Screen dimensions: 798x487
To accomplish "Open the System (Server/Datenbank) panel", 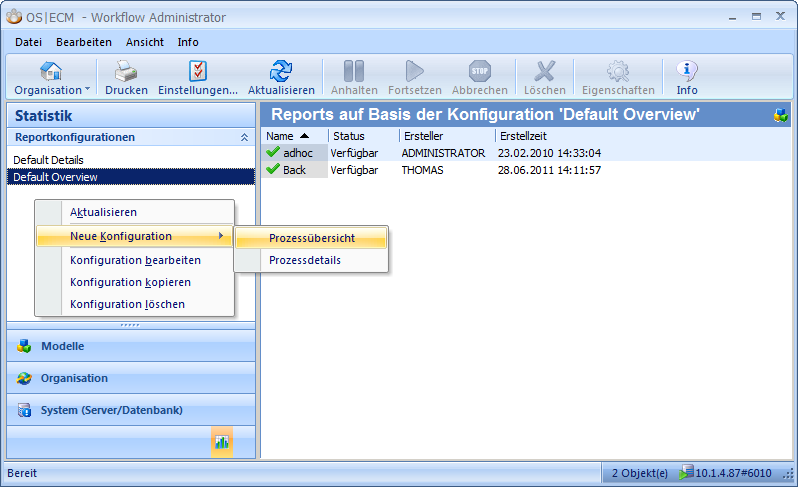I will pyautogui.click(x=111, y=410).
